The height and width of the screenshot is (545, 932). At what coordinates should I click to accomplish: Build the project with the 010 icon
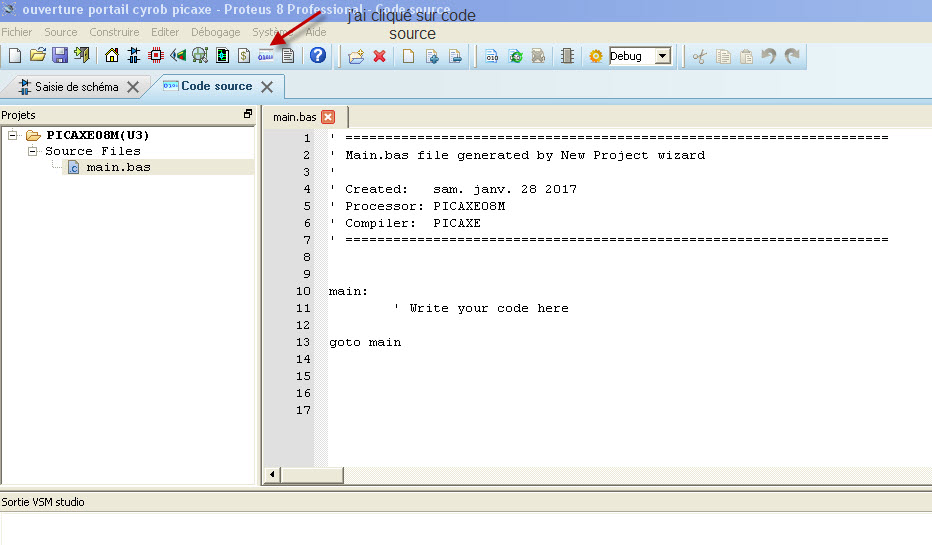[492, 56]
